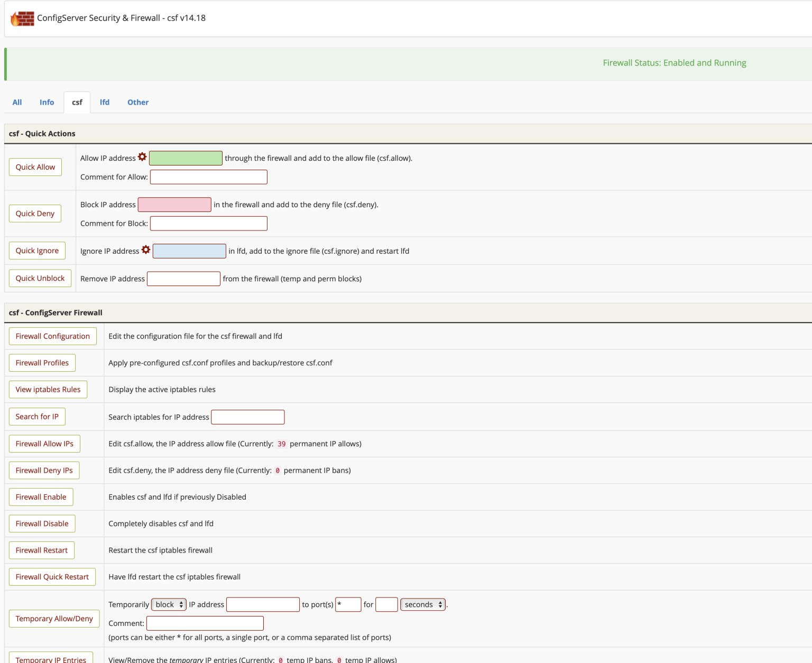The width and height of the screenshot is (812, 663).
Task: Click the Firewall Disable button
Action: (42, 524)
